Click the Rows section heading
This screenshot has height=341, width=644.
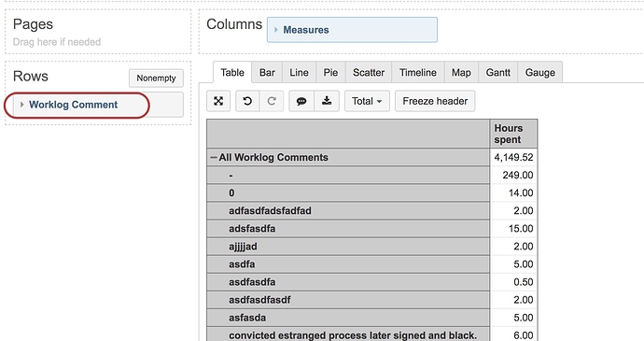tap(31, 77)
